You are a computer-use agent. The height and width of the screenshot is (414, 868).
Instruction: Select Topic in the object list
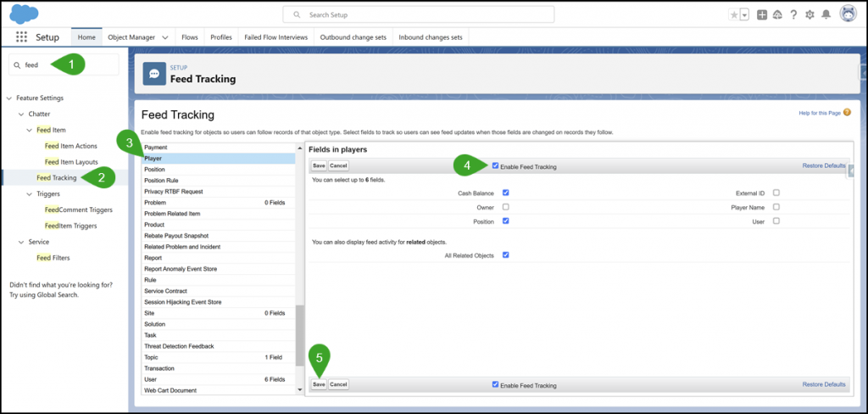click(218, 357)
